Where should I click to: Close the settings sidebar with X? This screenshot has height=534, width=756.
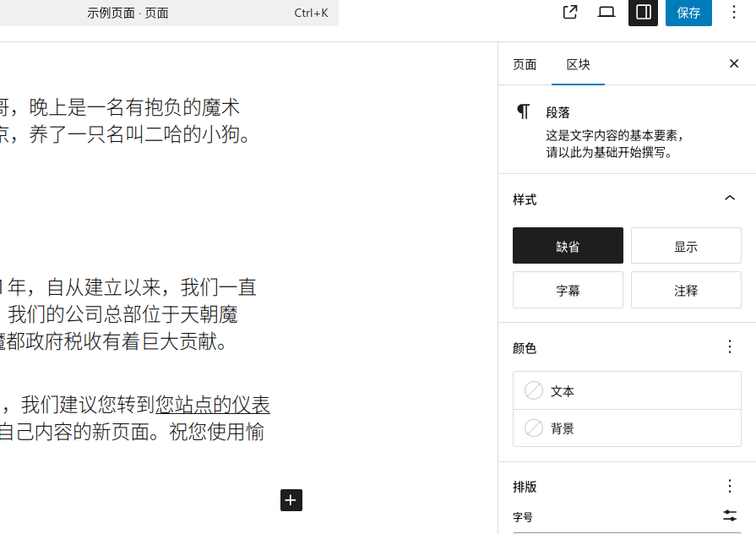733,64
